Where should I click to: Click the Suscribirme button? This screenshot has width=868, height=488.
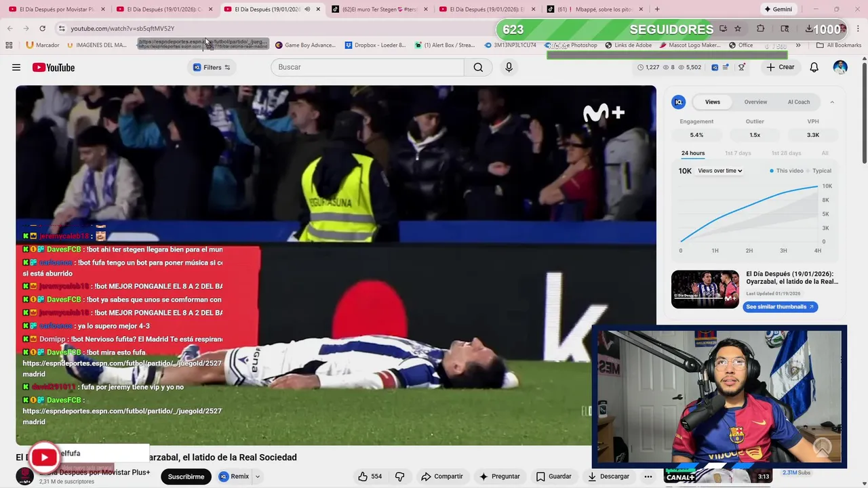click(x=186, y=476)
